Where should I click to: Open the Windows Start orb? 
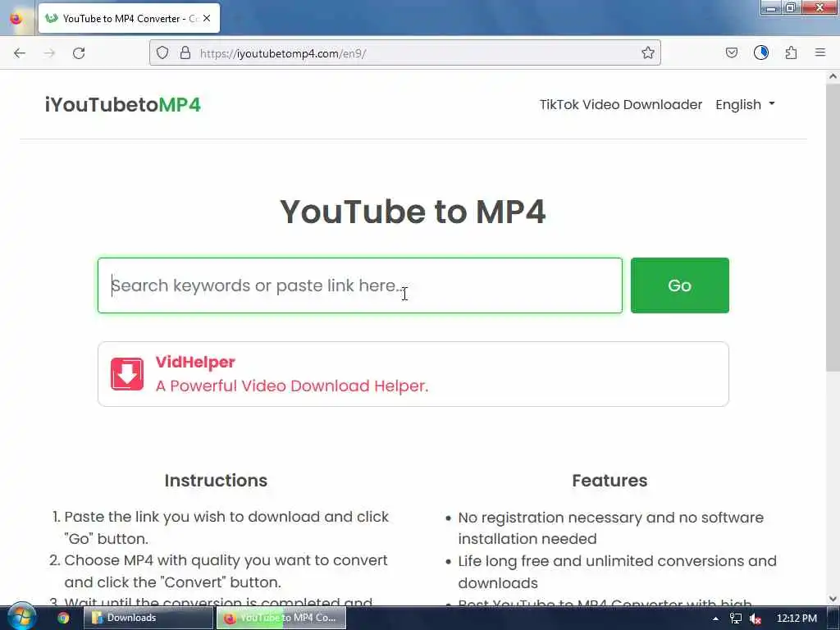point(21,617)
